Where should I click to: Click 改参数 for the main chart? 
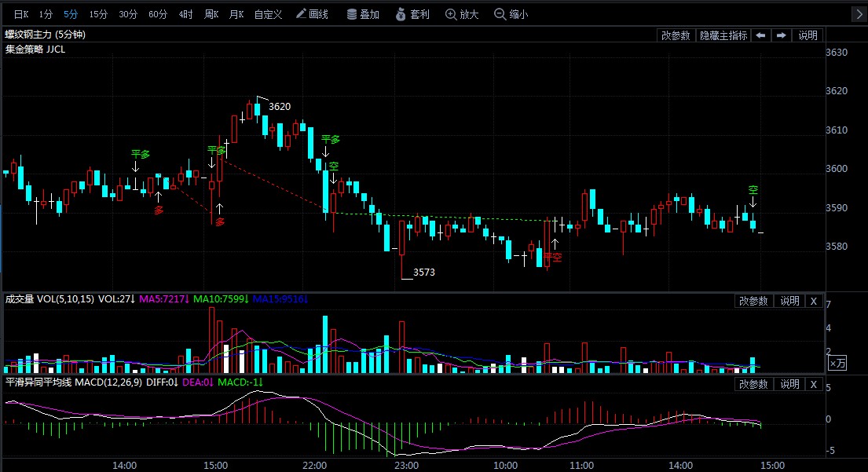click(676, 35)
